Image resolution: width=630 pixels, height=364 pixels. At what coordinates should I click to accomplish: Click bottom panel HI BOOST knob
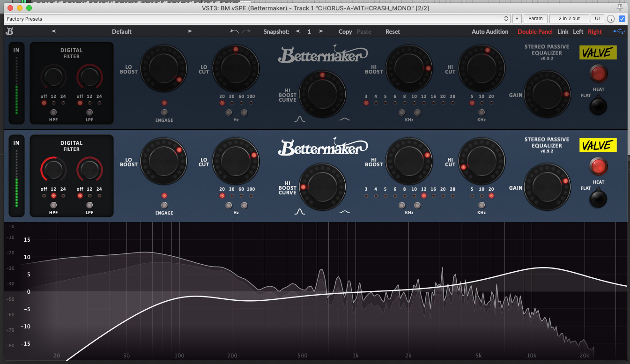click(x=409, y=161)
